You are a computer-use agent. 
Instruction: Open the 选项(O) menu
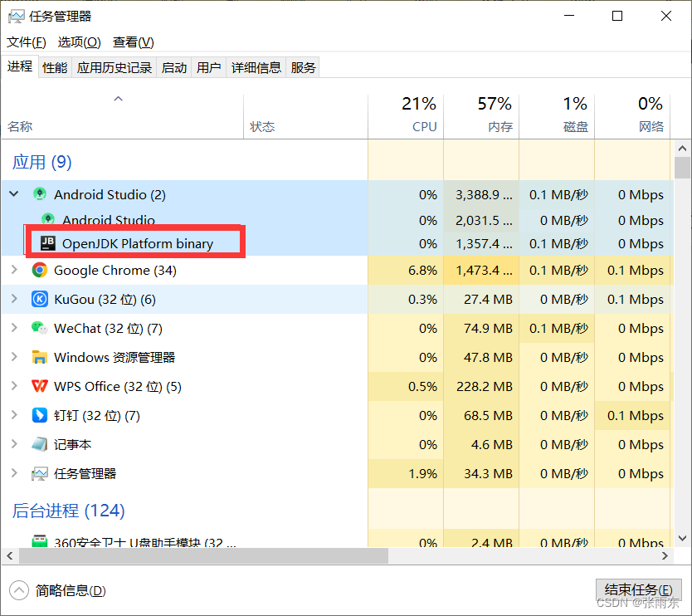(x=79, y=42)
